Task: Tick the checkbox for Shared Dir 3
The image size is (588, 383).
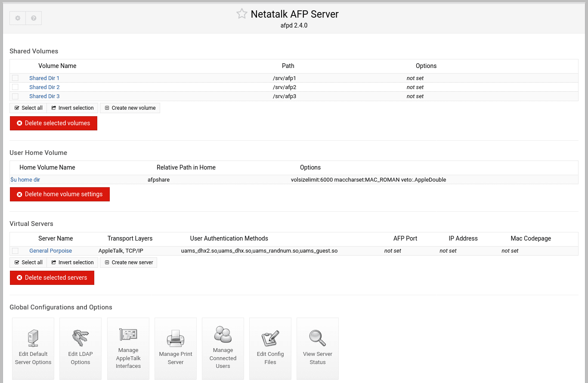Action: (15, 96)
